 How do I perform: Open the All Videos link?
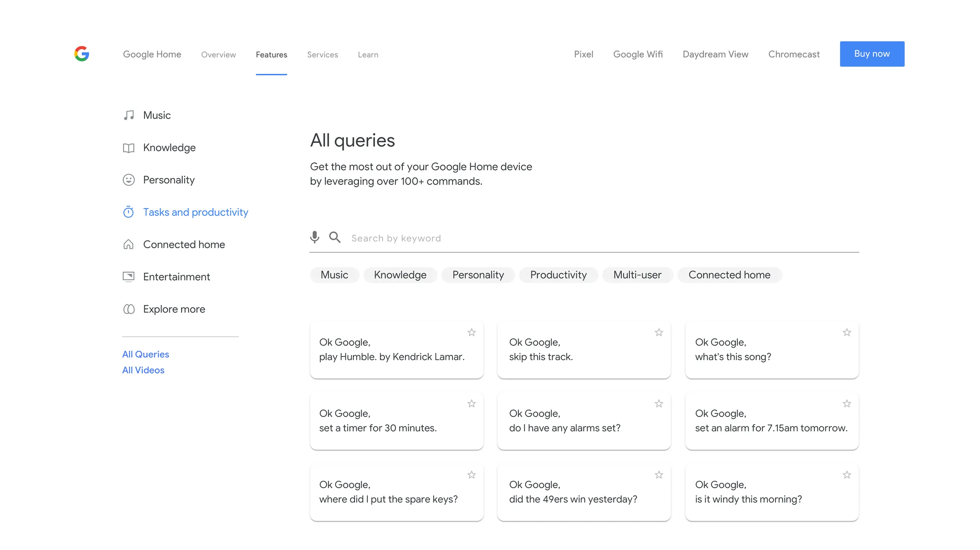[x=144, y=370]
